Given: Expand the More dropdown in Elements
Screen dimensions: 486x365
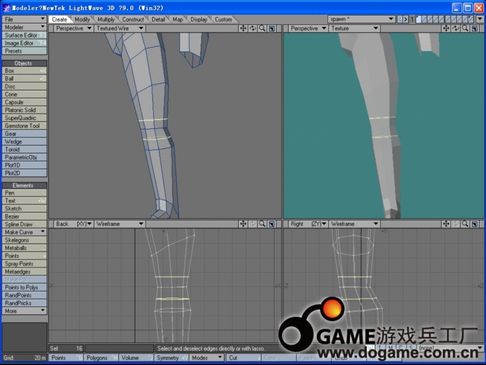Looking at the screenshot, I should click(24, 311).
